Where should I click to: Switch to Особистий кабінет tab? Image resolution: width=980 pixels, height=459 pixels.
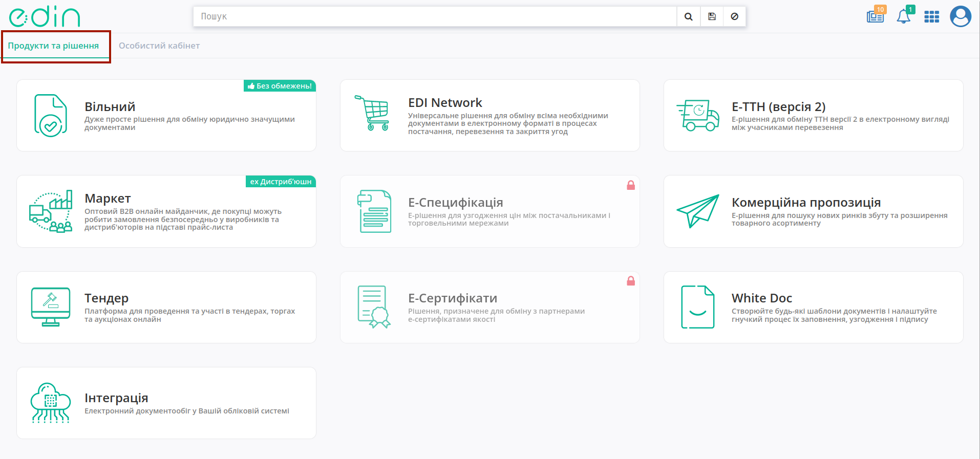click(159, 46)
